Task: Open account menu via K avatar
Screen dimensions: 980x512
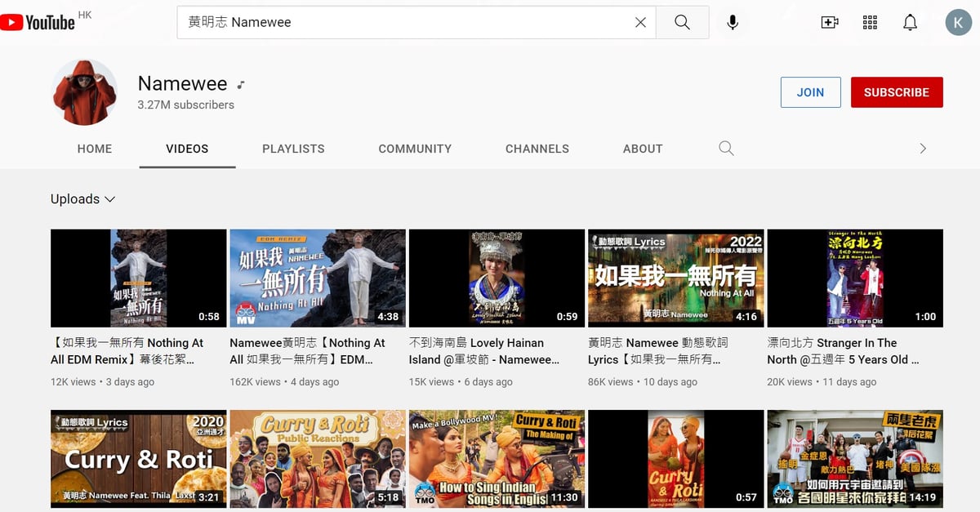Action: coord(959,23)
